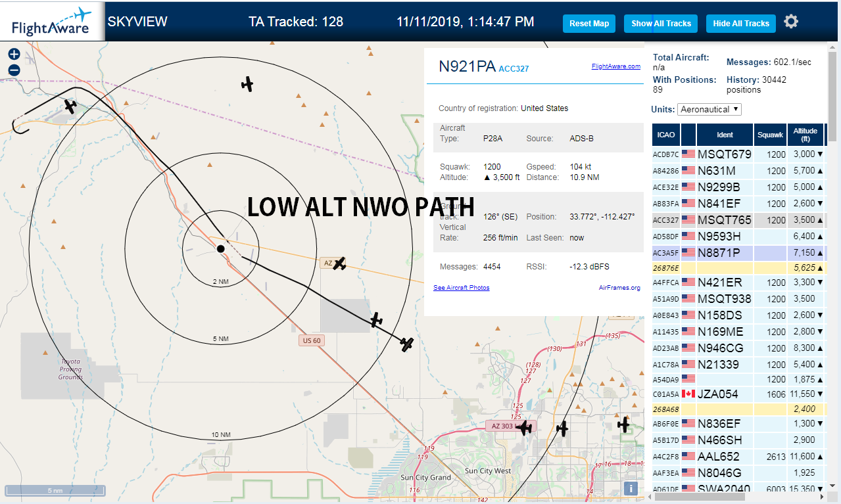Select the N9299B aircraft row
Screen dimensions: 841x504
(738, 187)
